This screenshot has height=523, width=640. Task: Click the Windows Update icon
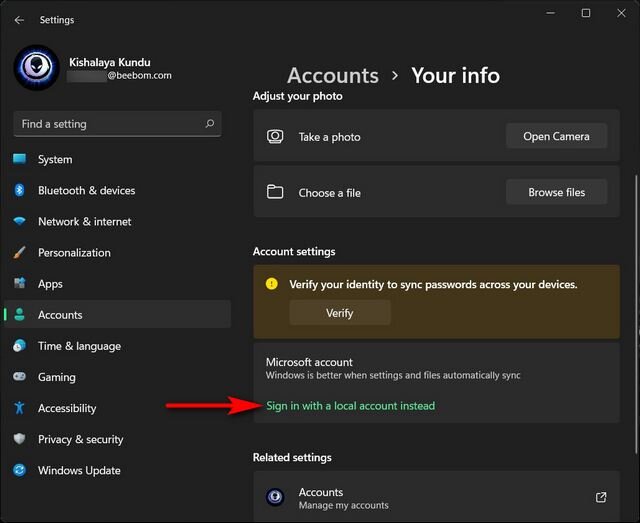(x=19, y=470)
